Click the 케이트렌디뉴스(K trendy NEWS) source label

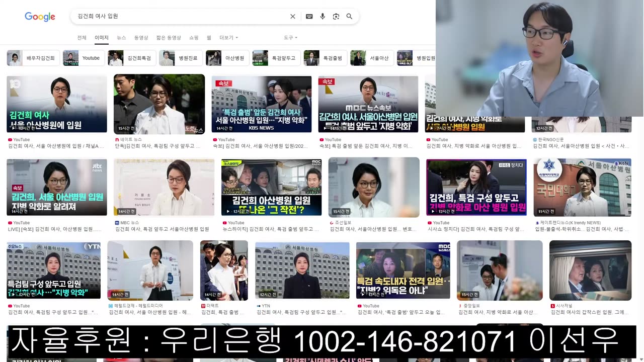tap(570, 223)
